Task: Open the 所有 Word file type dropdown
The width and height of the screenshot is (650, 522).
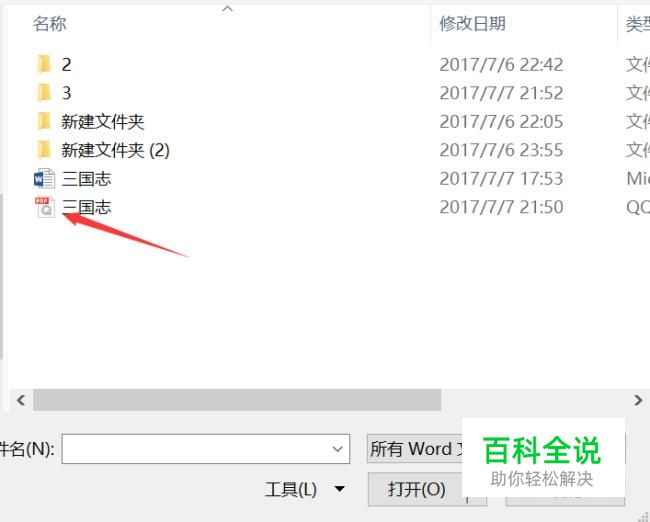Action: point(415,449)
